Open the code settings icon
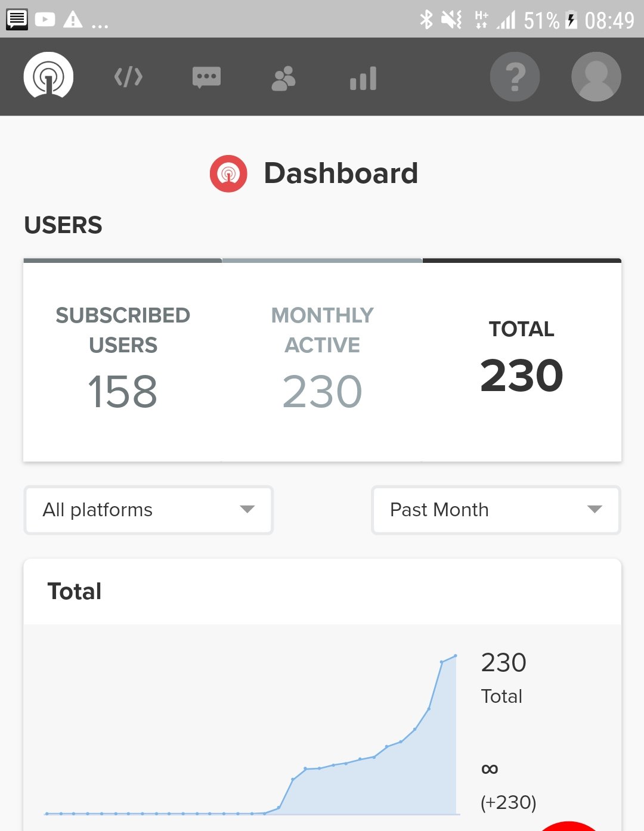This screenshot has width=644, height=831. coord(128,77)
